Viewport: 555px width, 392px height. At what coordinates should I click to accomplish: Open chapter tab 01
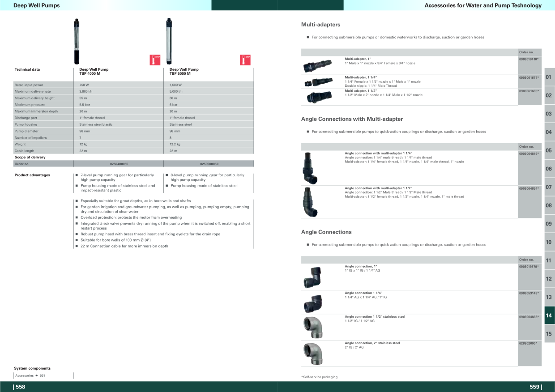click(549, 77)
